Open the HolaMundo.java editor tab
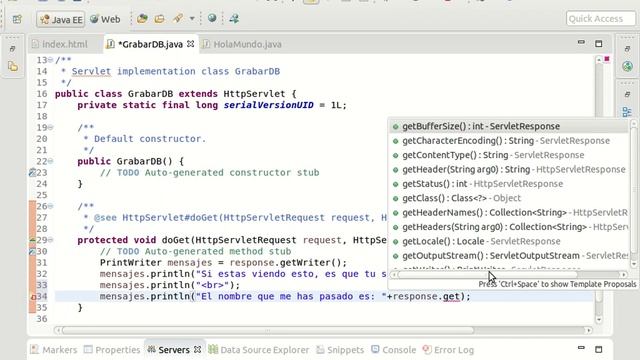The image size is (640, 360). pyautogui.click(x=242, y=44)
